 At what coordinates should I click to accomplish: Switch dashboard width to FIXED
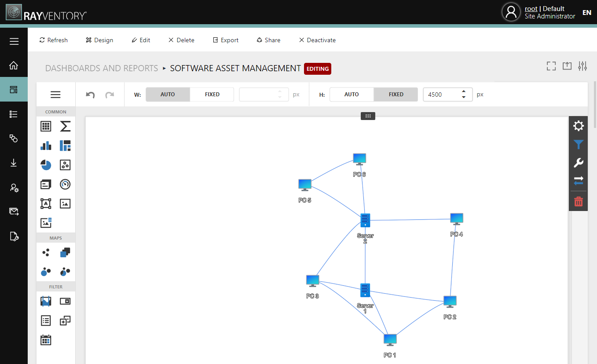(x=212, y=94)
